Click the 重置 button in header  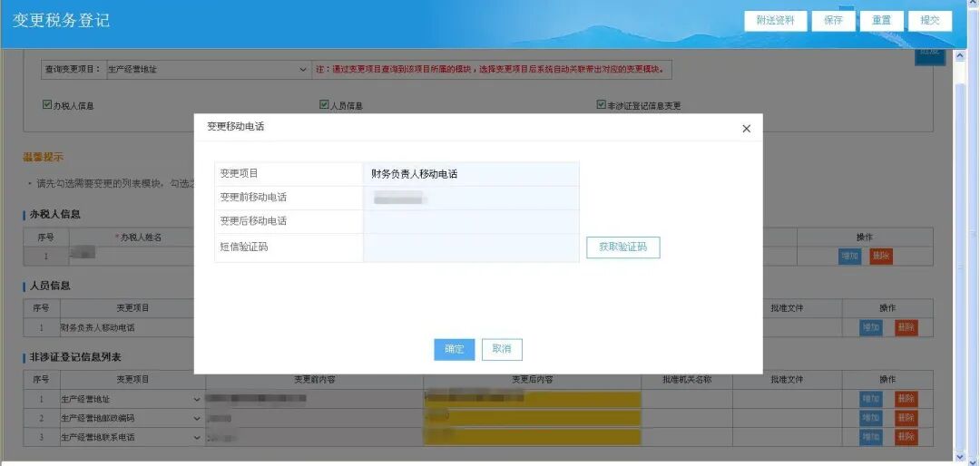coord(881,21)
